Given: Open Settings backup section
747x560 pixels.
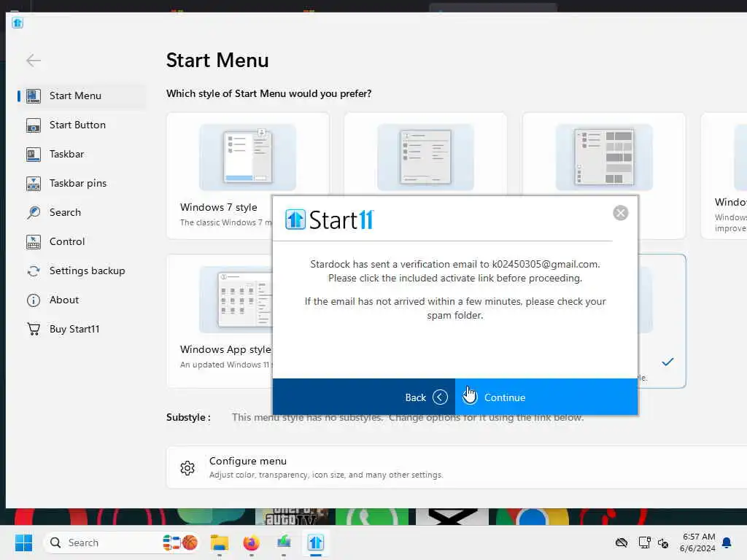Looking at the screenshot, I should point(81,271).
